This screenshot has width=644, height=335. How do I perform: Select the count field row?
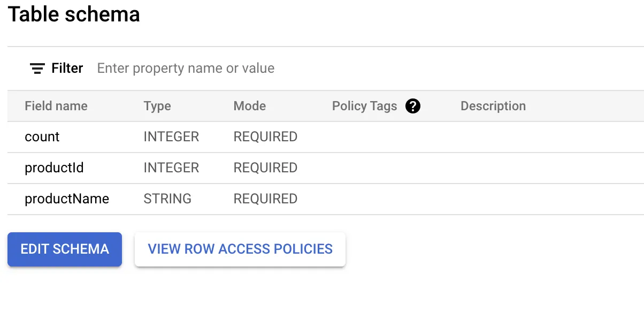point(326,137)
